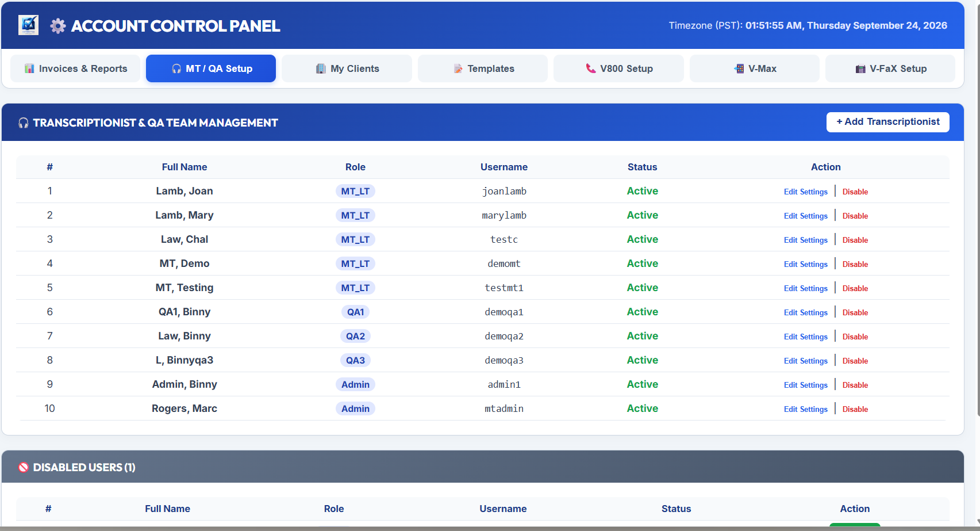The image size is (980, 531).
Task: Click the app logo icon in header
Action: coord(28,25)
